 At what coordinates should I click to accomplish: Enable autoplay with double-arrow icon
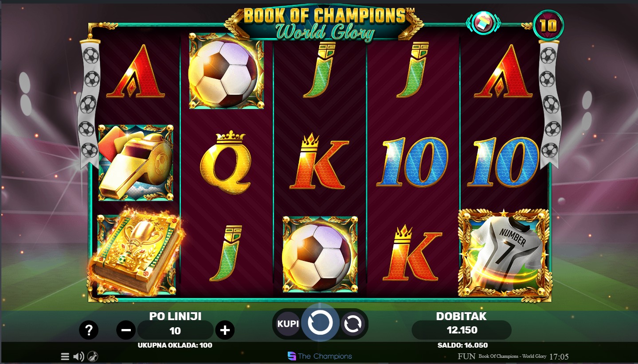coord(352,324)
